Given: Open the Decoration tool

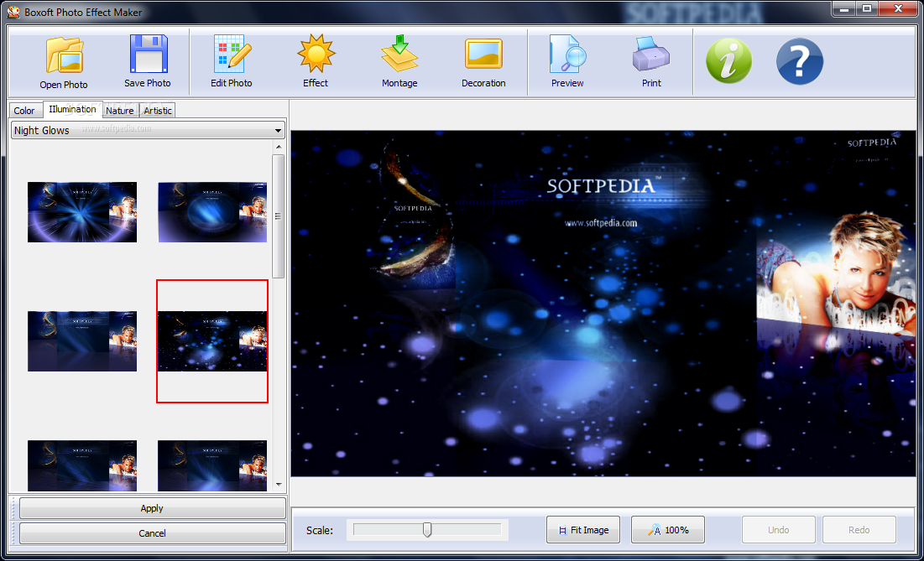Looking at the screenshot, I should (483, 62).
